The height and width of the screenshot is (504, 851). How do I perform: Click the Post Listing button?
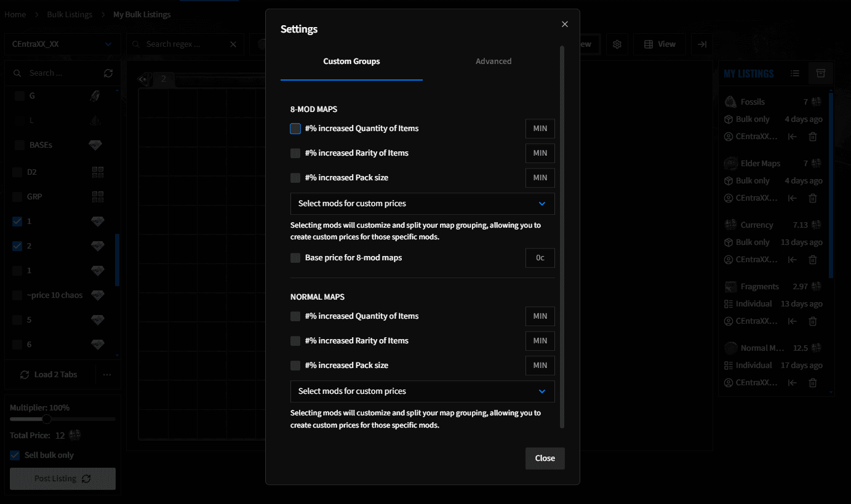tap(63, 479)
